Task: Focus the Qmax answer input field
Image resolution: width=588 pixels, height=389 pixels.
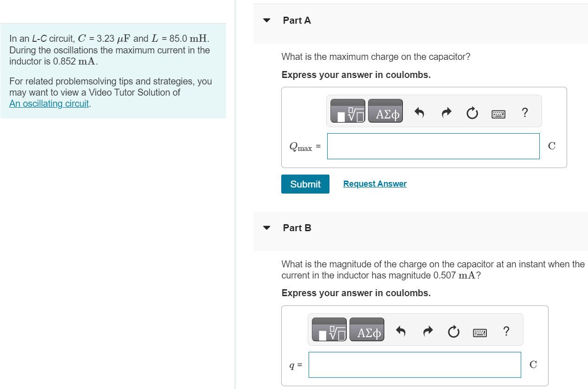Action: tap(433, 146)
